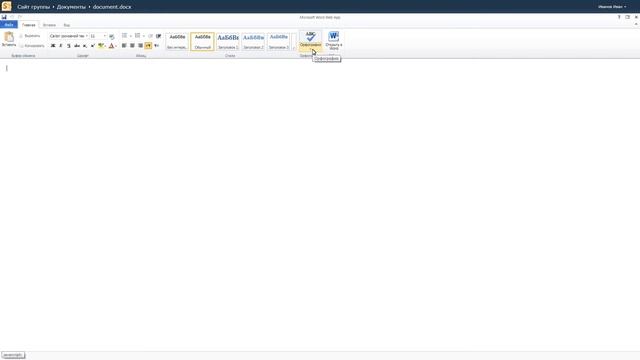Toggle subscript formatting

click(x=85, y=46)
